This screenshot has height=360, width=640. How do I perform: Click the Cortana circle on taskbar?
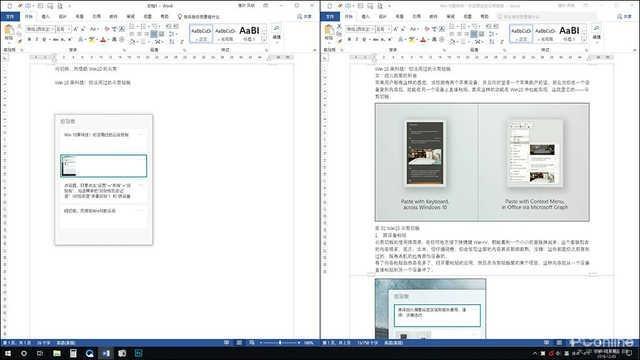coord(24,353)
